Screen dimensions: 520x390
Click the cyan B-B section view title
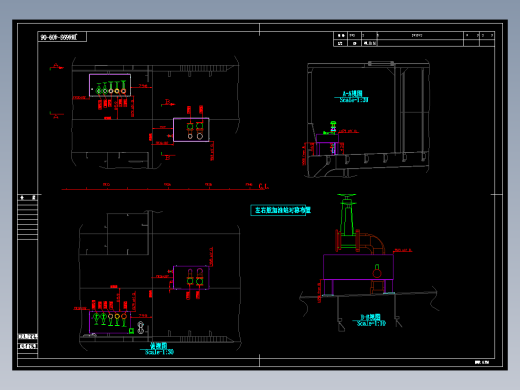coord(370,317)
